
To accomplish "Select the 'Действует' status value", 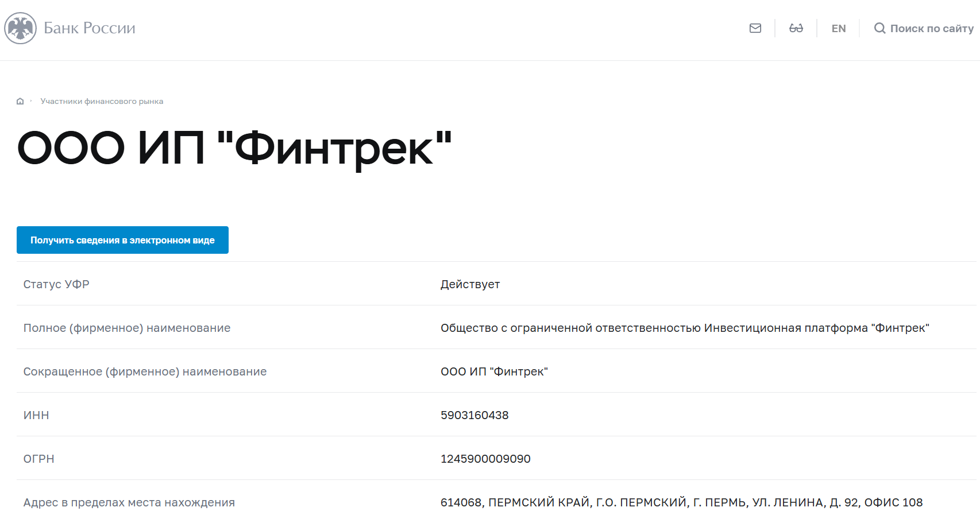I will pos(470,284).
